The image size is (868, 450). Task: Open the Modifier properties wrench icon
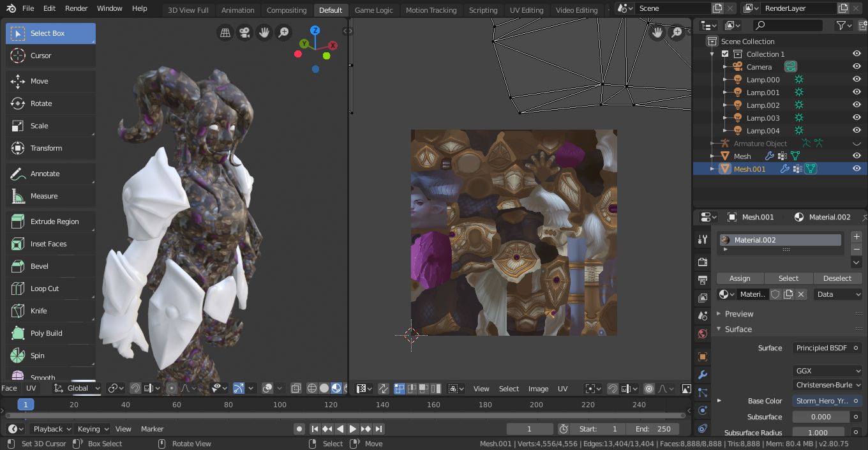[702, 375]
